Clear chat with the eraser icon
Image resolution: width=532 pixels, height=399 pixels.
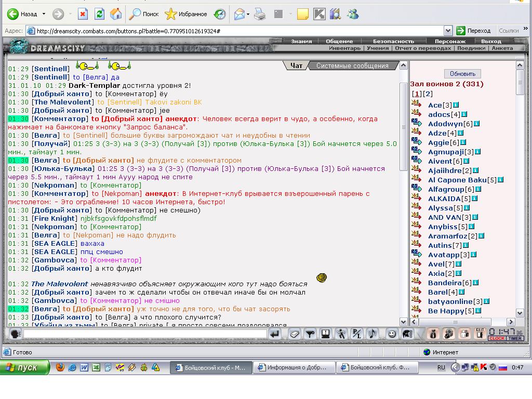(295, 334)
